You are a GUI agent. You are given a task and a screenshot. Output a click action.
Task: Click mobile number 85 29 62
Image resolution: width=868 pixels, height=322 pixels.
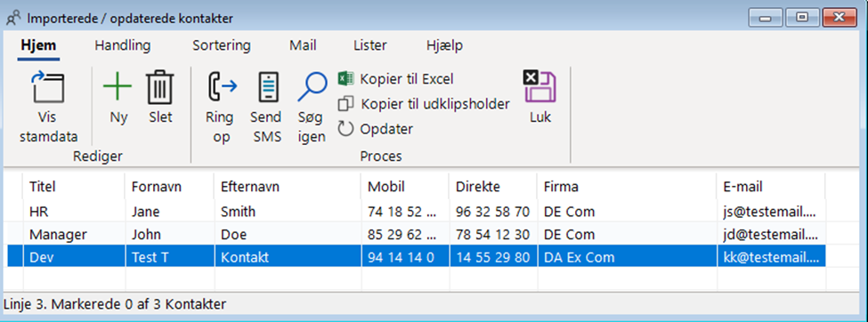pyautogui.click(x=405, y=235)
